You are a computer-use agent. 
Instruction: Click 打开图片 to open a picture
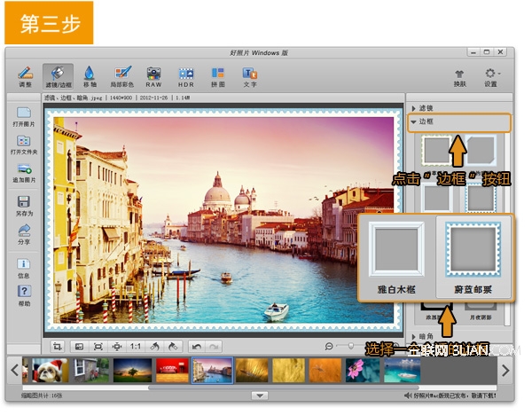pos(24,117)
